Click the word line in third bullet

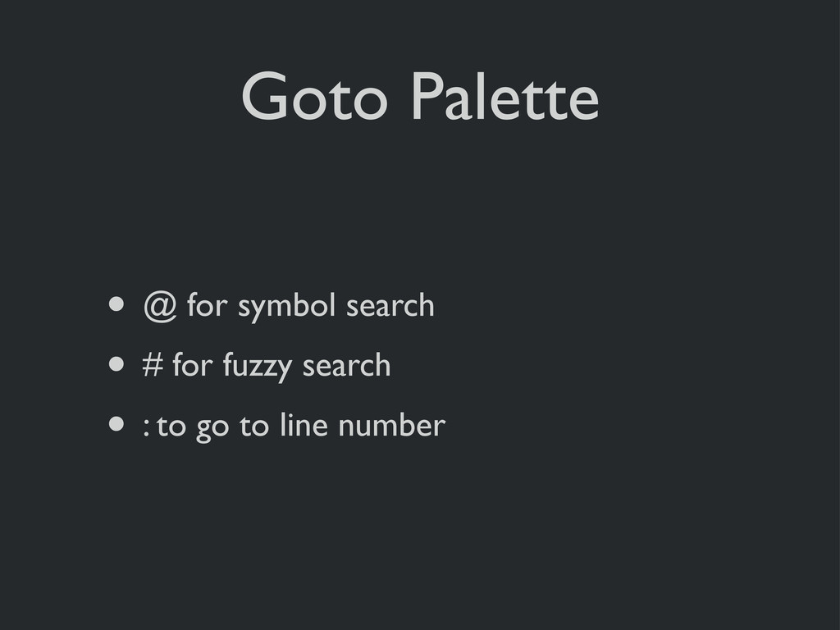304,425
